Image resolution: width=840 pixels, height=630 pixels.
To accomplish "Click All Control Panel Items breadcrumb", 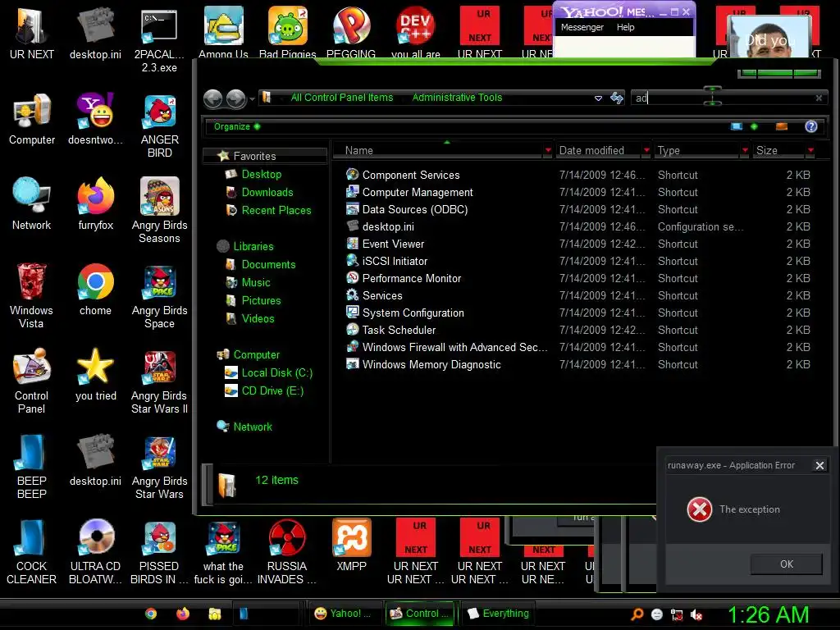I will coord(342,98).
